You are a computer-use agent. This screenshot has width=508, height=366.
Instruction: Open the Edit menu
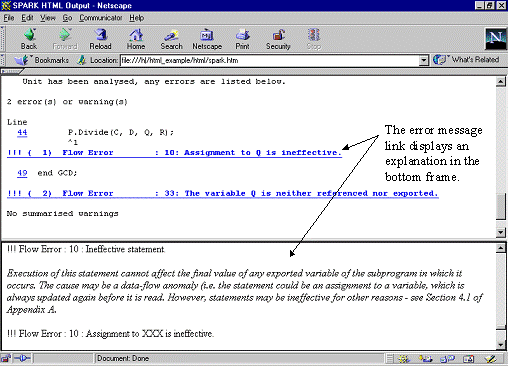(x=27, y=18)
